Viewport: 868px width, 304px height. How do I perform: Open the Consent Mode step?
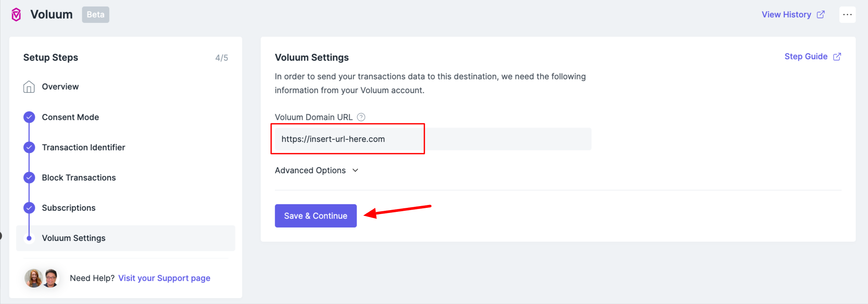(x=70, y=117)
